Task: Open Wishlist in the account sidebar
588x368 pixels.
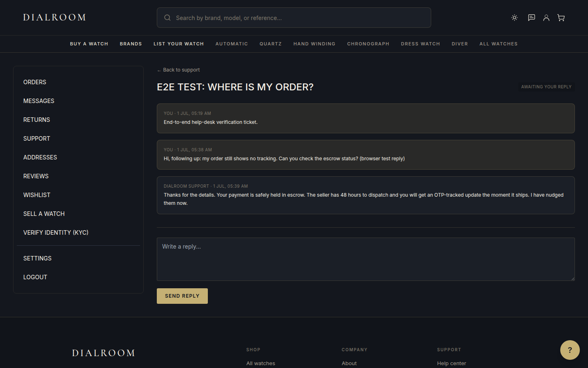Action: click(78, 195)
